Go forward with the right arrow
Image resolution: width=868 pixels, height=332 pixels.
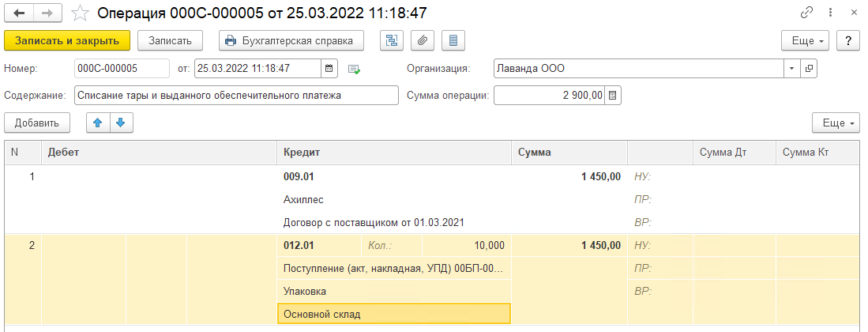pos(47,12)
